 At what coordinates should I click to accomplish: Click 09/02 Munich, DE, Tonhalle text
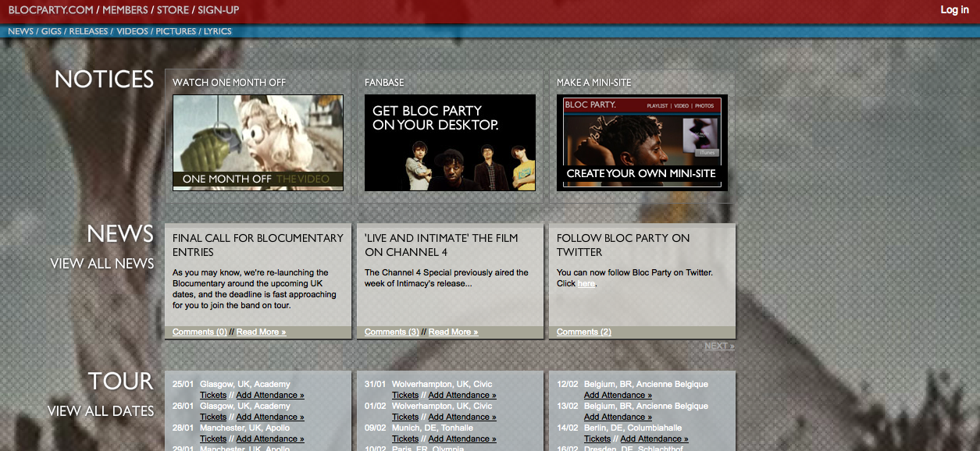tap(419, 428)
